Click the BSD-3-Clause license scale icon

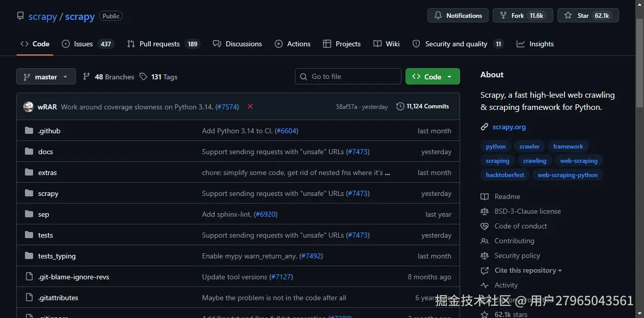(485, 211)
